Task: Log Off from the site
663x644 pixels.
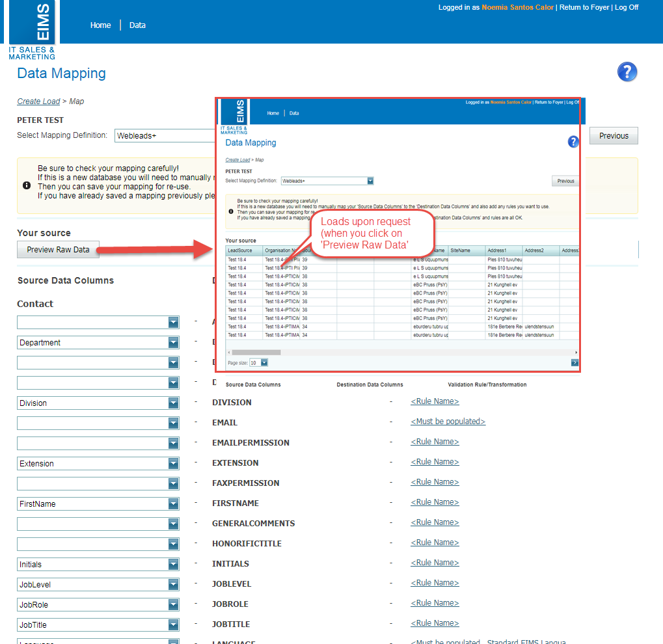Action: [x=627, y=7]
